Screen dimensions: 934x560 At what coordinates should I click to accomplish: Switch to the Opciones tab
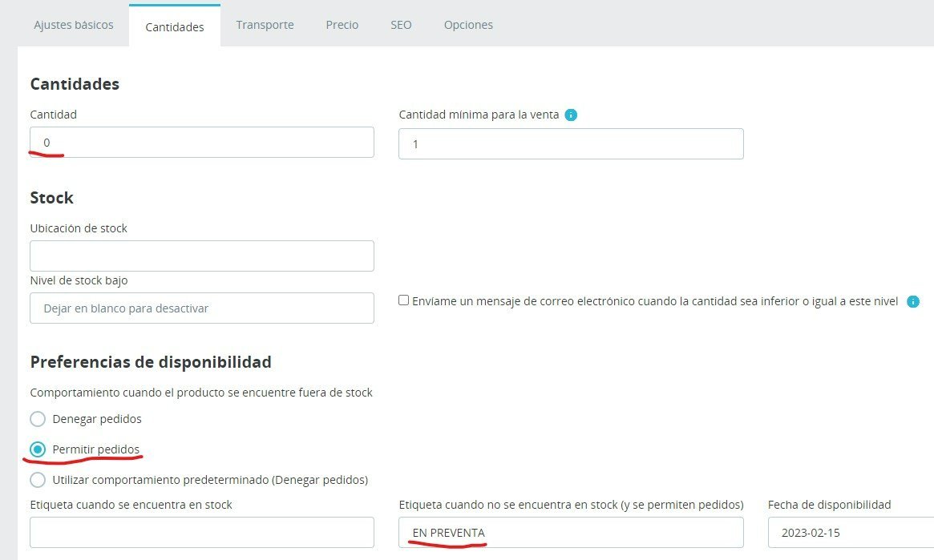(x=468, y=25)
